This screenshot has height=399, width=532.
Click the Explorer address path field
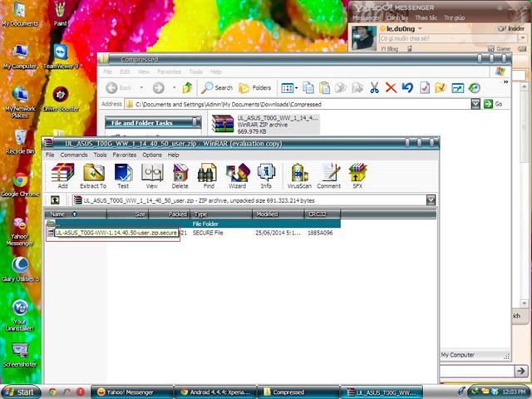pyautogui.click(x=298, y=104)
